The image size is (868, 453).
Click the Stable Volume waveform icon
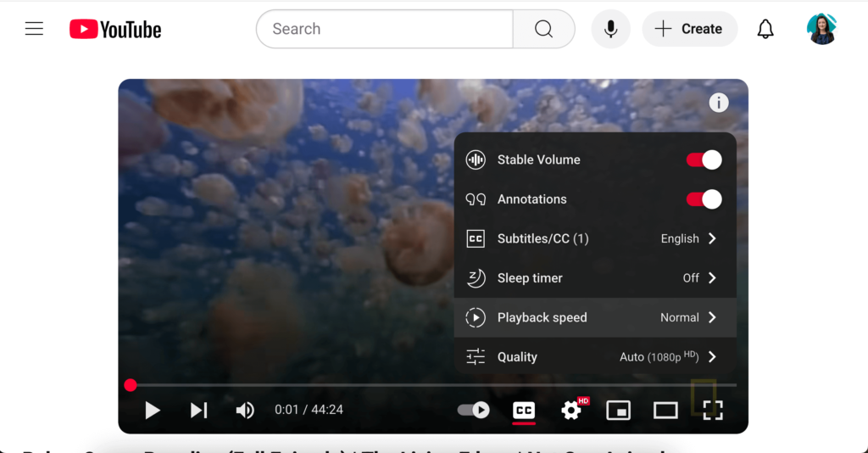point(476,160)
